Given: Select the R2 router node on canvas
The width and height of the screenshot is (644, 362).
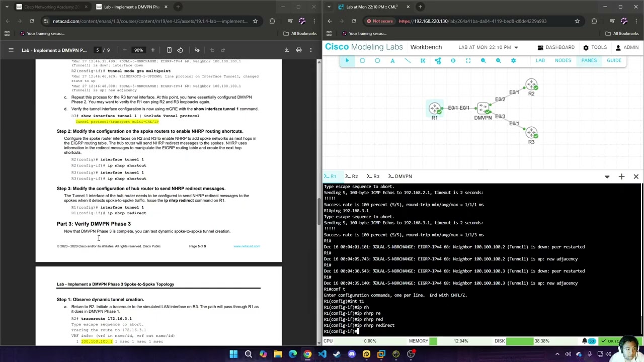Looking at the screenshot, I should pyautogui.click(x=531, y=84).
